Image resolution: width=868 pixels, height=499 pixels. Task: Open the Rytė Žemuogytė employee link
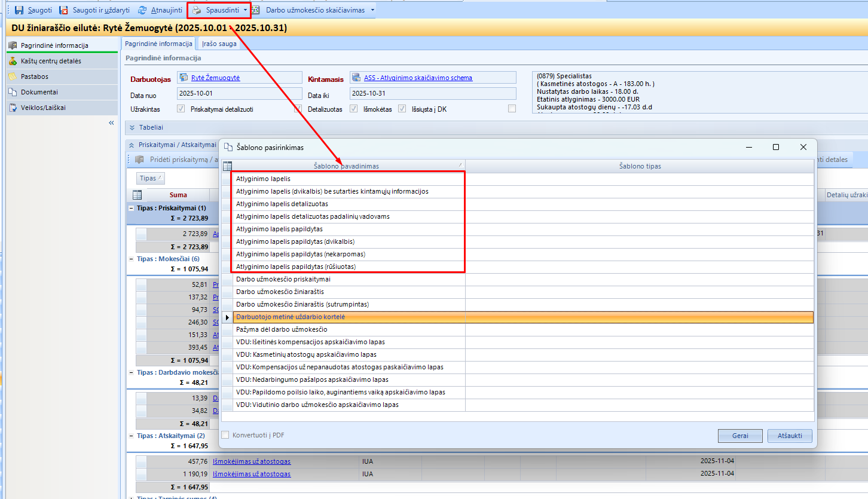click(x=215, y=78)
